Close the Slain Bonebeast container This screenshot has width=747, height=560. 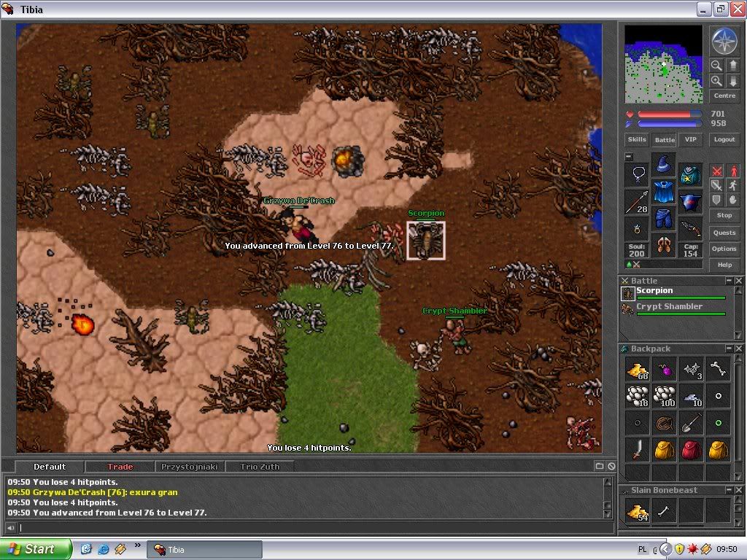pyautogui.click(x=738, y=490)
